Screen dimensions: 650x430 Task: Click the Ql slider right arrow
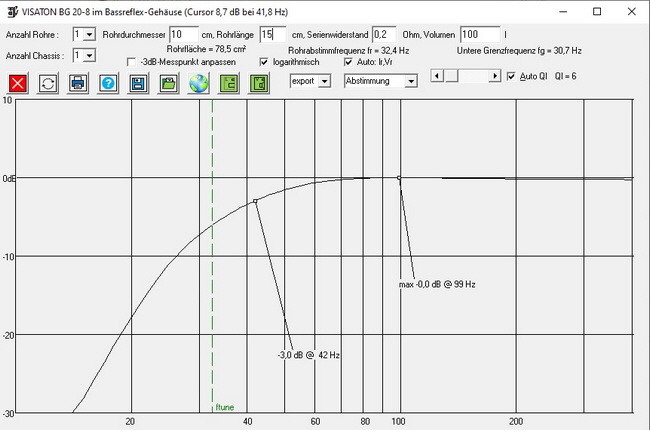[494, 76]
